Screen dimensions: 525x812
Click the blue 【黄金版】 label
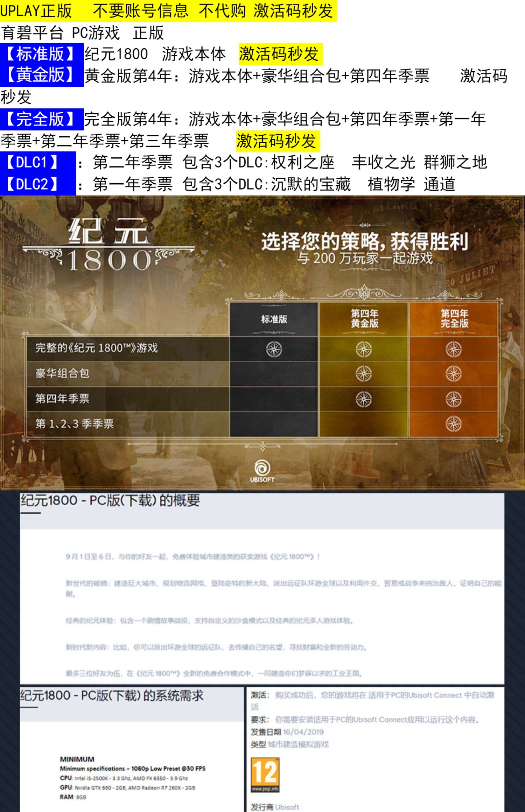[42, 76]
